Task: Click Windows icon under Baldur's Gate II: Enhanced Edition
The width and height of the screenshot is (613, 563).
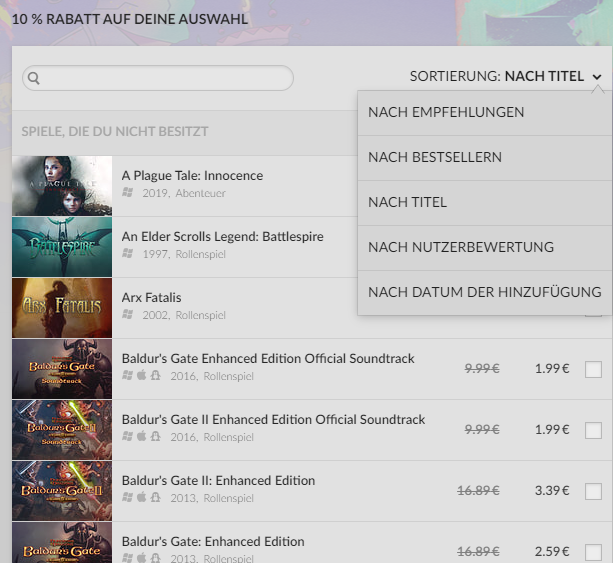Action: 127,497
